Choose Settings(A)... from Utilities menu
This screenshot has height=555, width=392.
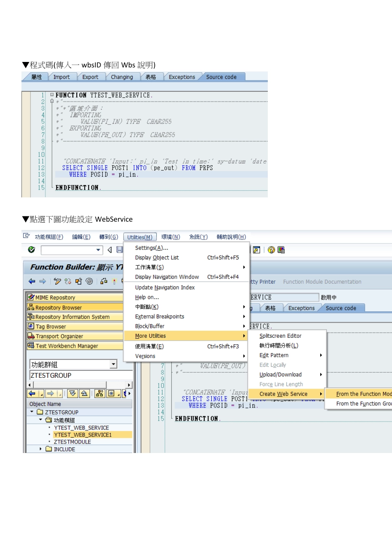187,248
